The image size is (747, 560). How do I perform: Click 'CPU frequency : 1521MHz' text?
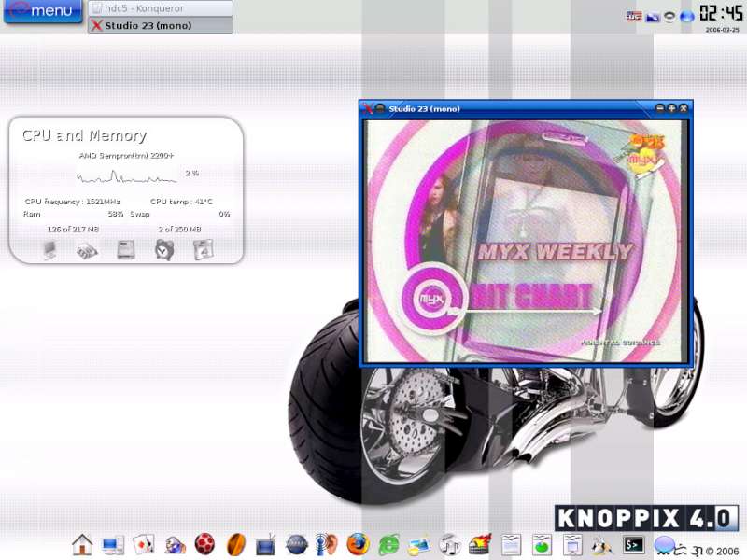(x=73, y=202)
